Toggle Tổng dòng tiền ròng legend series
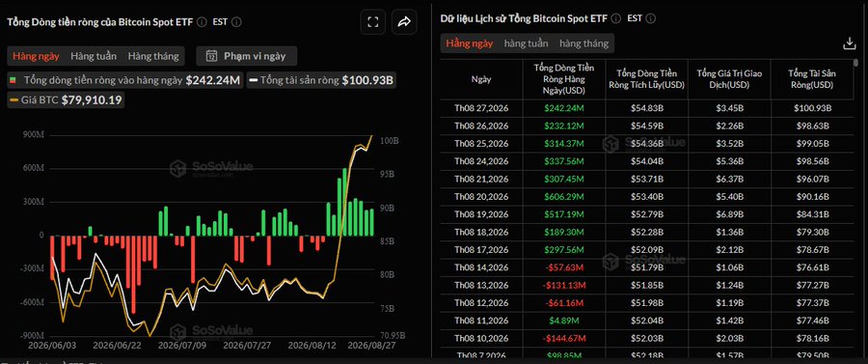868x364 pixels. (126, 80)
